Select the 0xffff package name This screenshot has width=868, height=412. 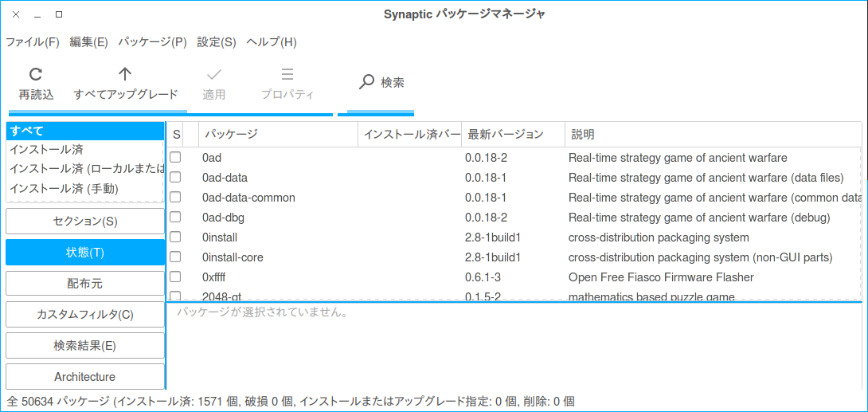[x=214, y=277]
